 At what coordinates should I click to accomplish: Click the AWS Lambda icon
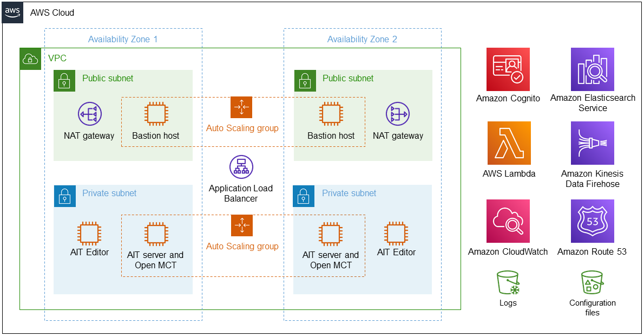(x=509, y=143)
